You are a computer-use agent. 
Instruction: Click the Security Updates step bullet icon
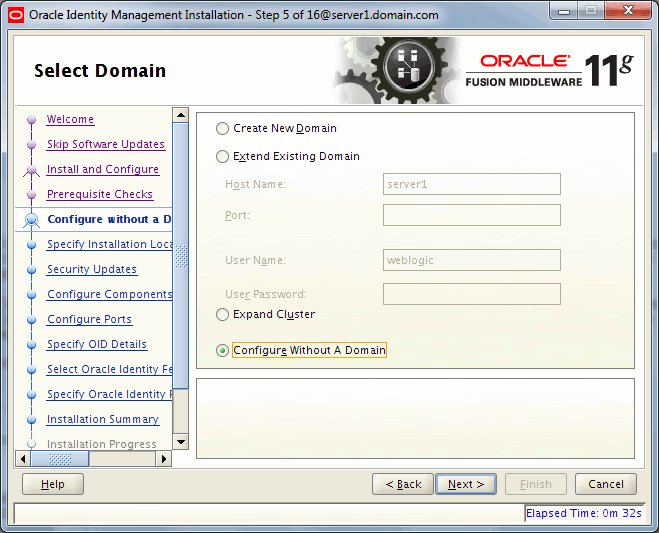[x=32, y=269]
